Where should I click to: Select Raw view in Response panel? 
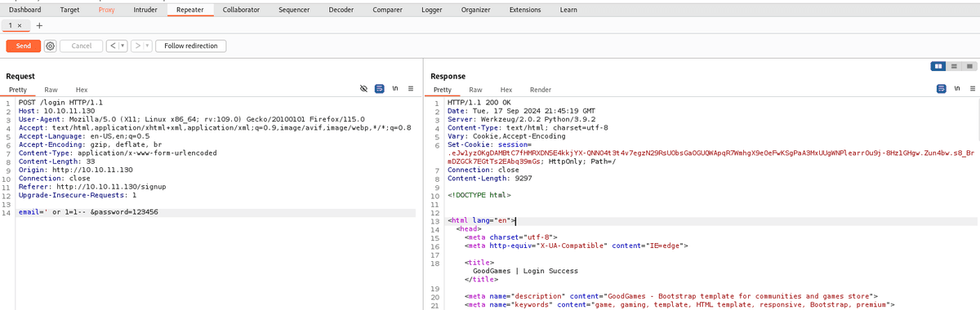pos(475,90)
